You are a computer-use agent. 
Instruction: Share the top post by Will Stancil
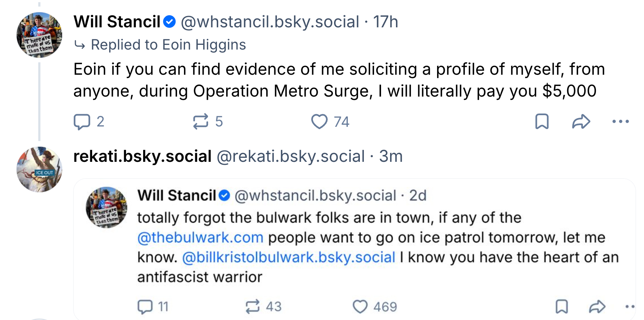point(581,122)
